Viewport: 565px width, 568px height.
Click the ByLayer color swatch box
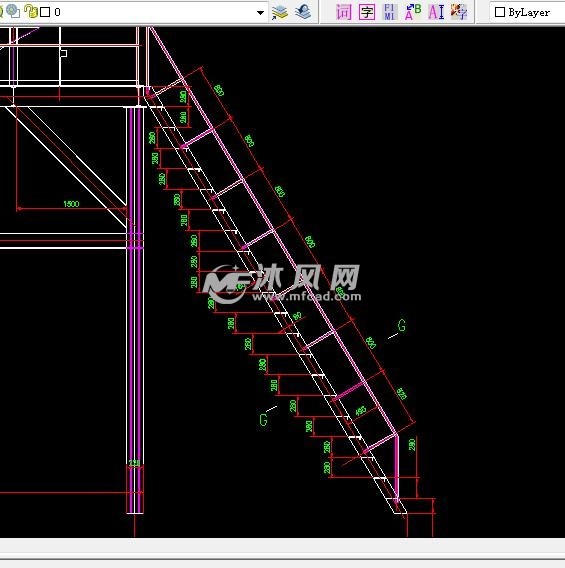point(500,12)
